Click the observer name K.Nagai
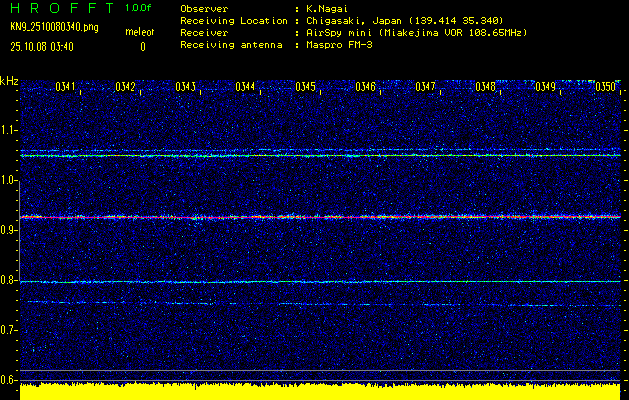 (329, 7)
